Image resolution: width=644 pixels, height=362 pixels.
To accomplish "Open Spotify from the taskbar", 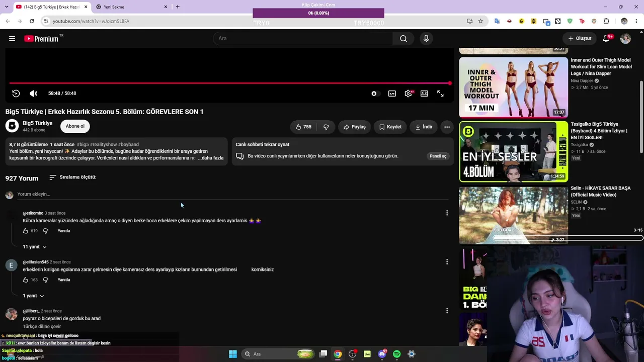I will point(396,354).
